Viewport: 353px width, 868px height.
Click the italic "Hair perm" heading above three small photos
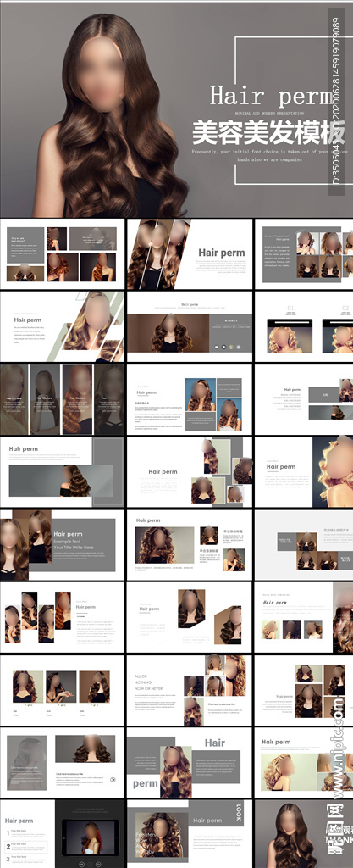point(275,603)
